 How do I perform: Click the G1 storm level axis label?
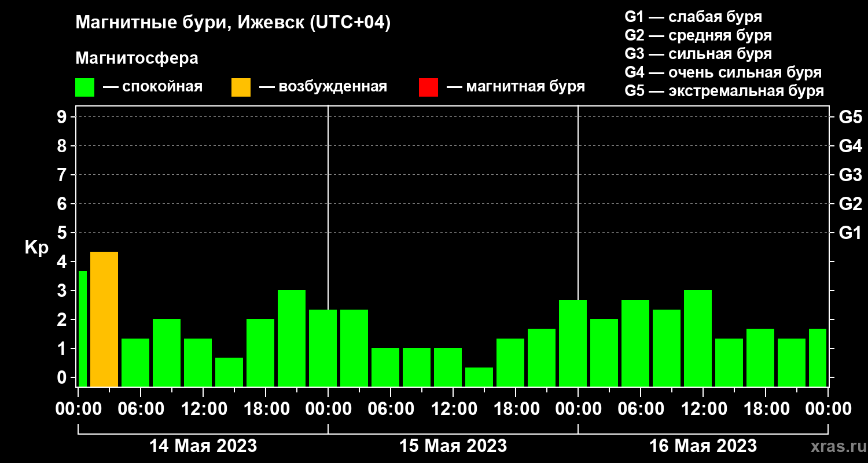click(850, 233)
